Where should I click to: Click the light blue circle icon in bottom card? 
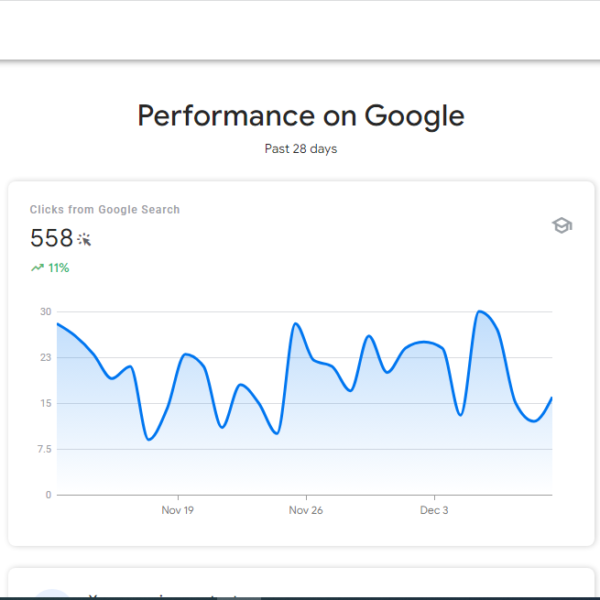(x=52, y=594)
